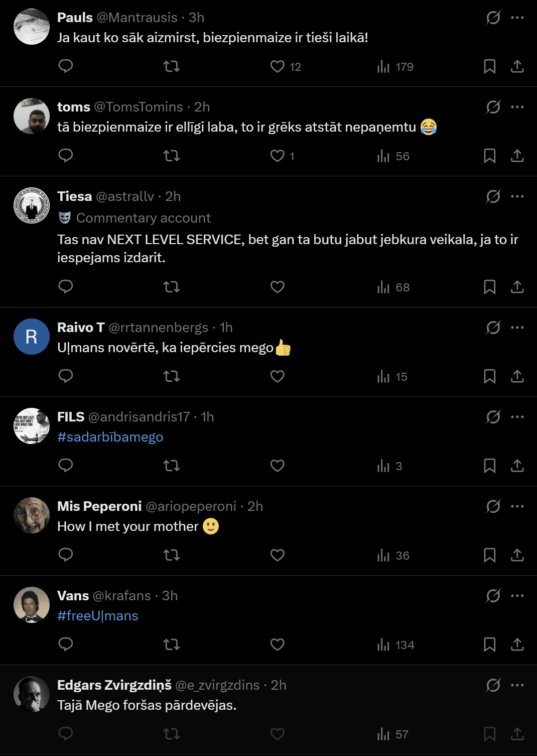537x756 pixels.
Task: Expand more options for Edgars Zvirgzdiņš tweet
Action: [517, 685]
